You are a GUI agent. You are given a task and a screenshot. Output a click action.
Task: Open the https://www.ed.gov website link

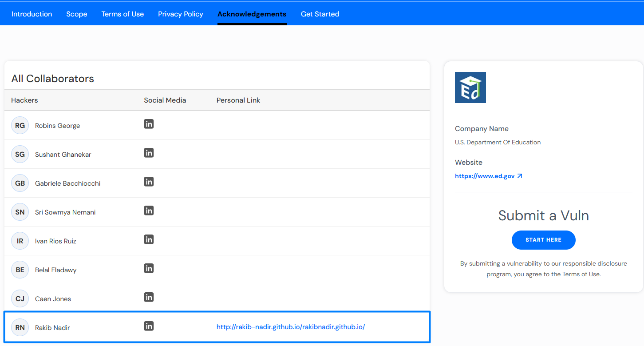click(489, 176)
